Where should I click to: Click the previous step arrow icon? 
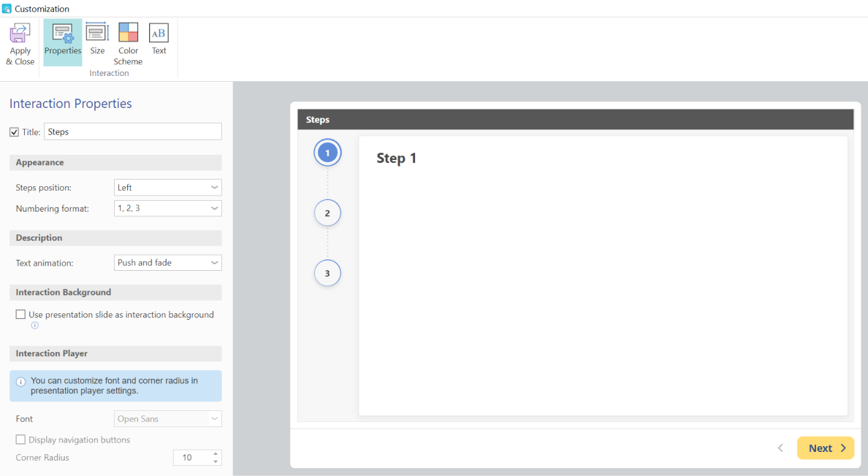[780, 448]
